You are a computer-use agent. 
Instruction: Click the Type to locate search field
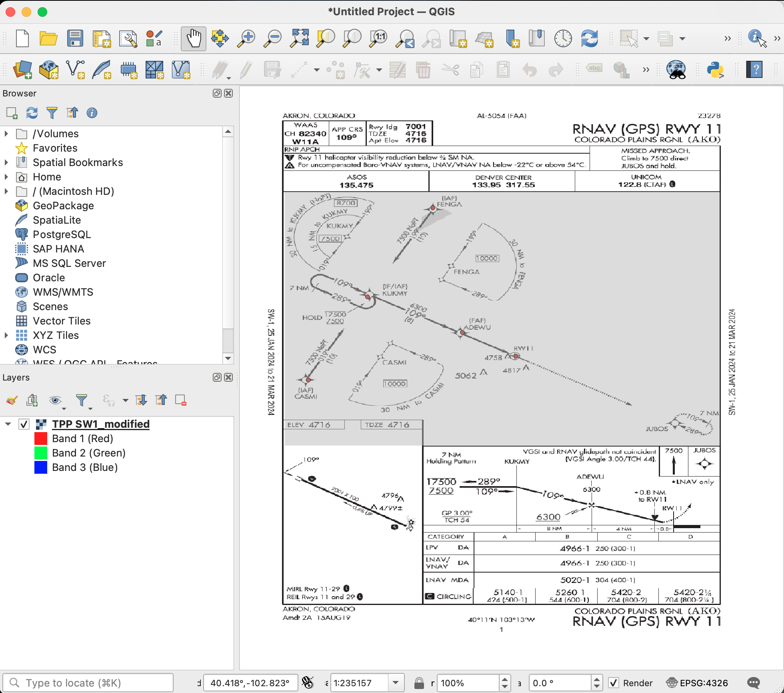tap(88, 683)
